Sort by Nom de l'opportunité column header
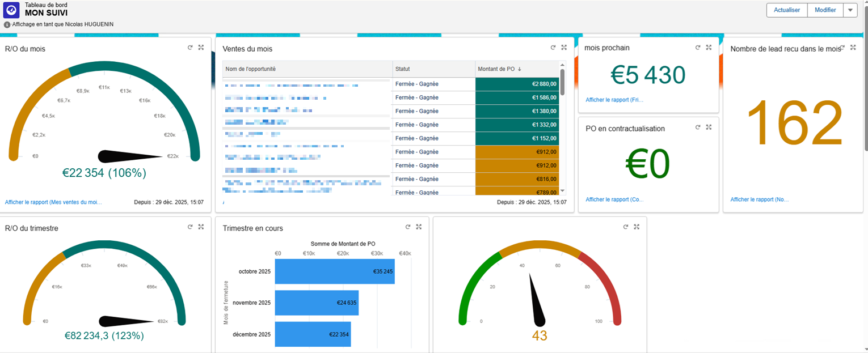 tap(307, 69)
